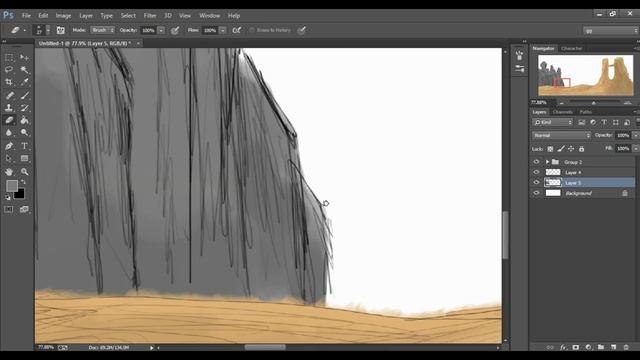
Task: Tick the Erase to History checkbox
Action: 252,30
